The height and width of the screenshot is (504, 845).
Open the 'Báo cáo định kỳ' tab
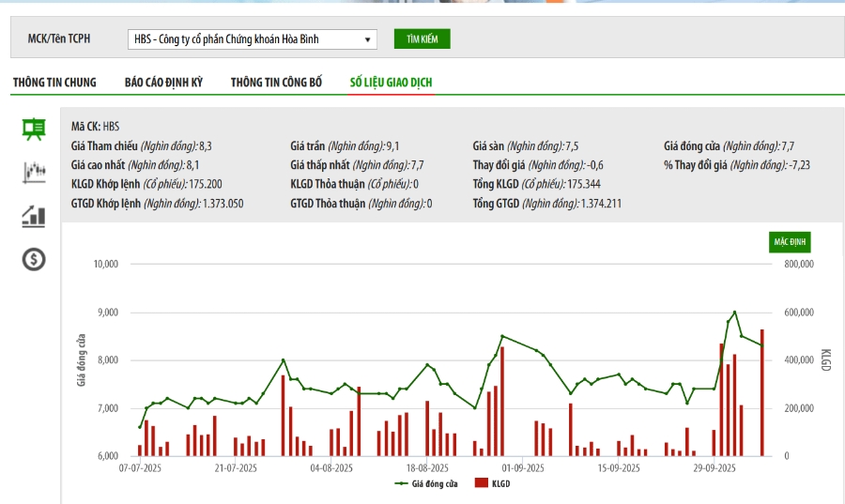pyautogui.click(x=163, y=83)
